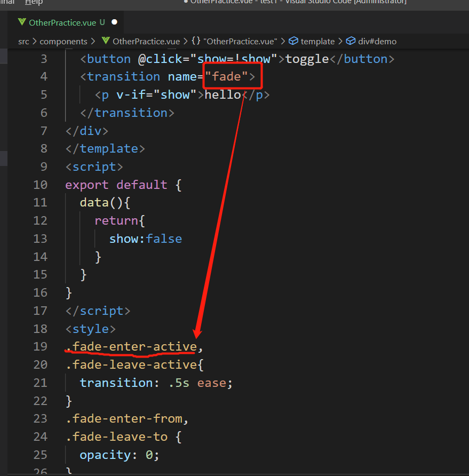Viewport: 469px width, 476px height.
Task: Click the opening <style> tag
Action: [91, 329]
